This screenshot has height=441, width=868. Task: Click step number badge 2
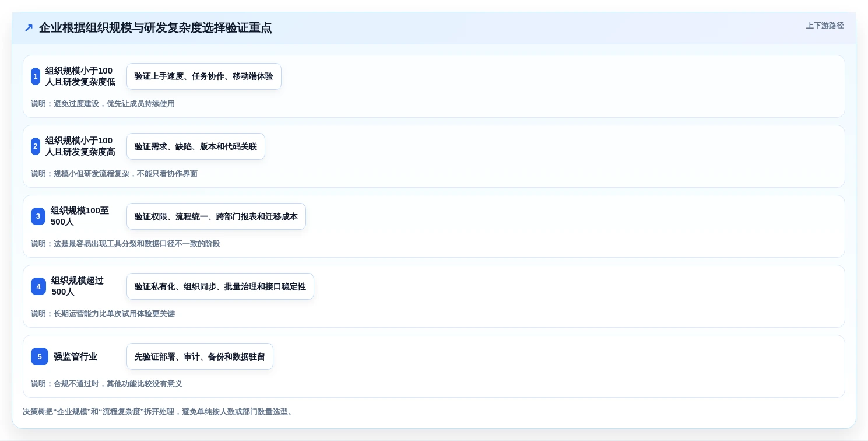[x=36, y=146]
